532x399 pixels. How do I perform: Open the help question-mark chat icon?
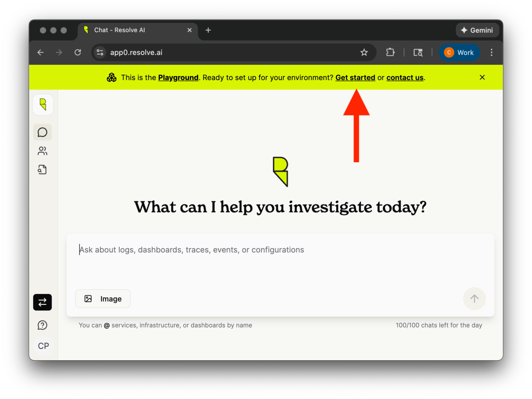43,325
